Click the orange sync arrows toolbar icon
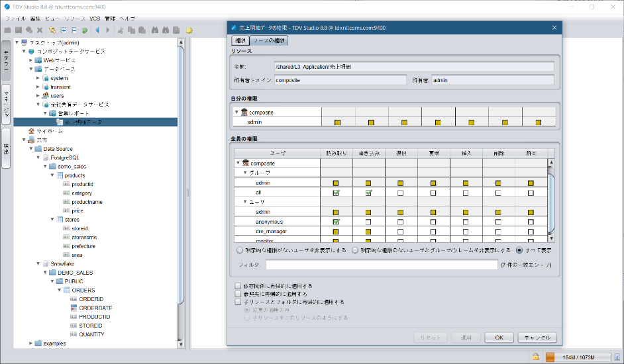Image resolution: width=624 pixels, height=364 pixels. click(52, 30)
